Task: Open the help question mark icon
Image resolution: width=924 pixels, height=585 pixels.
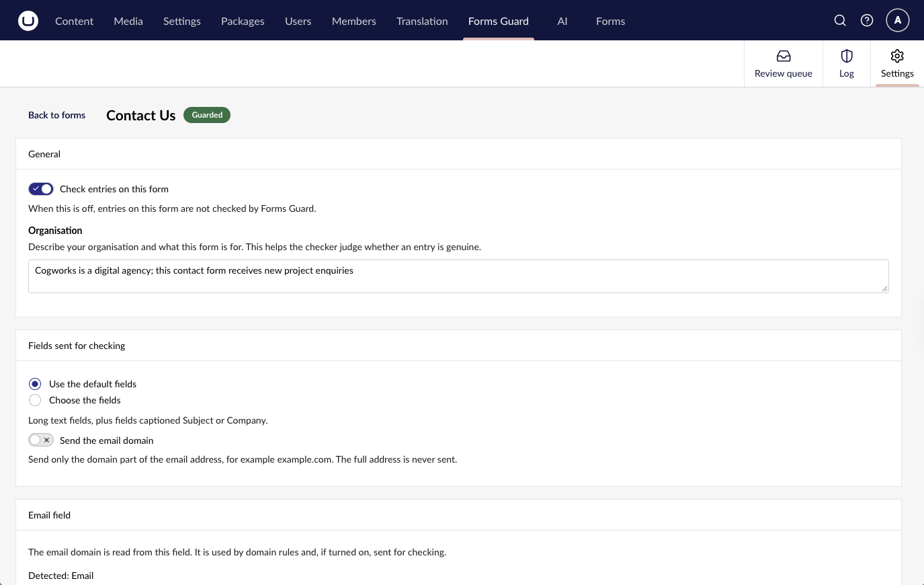Action: click(x=867, y=20)
